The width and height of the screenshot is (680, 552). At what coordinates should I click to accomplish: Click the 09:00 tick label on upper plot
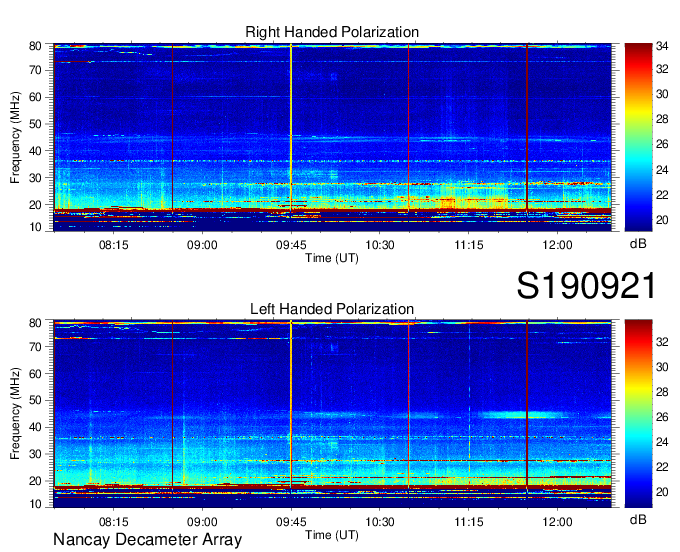coord(202,245)
